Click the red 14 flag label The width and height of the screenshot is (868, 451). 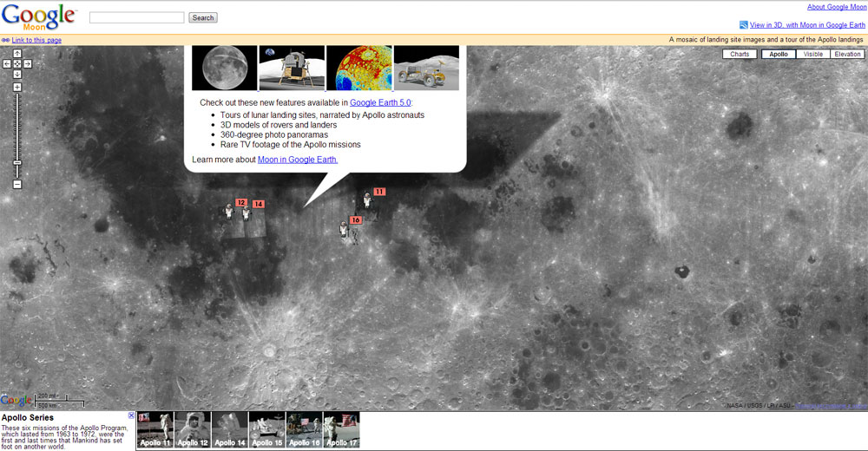tap(259, 204)
